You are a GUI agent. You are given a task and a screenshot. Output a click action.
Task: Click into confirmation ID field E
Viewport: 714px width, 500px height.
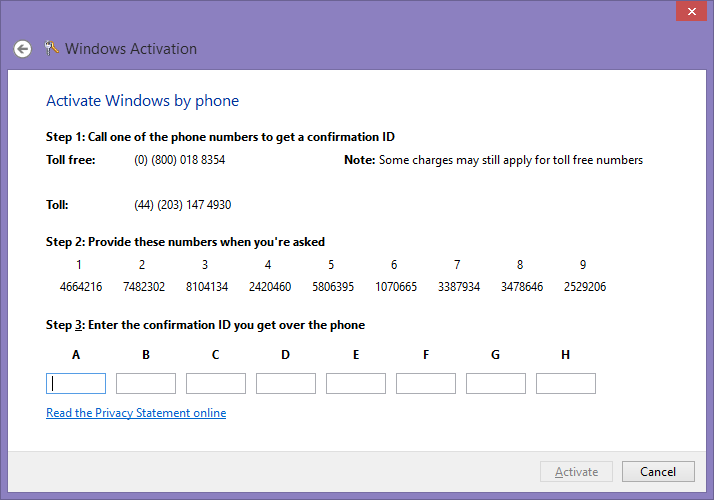coord(356,383)
